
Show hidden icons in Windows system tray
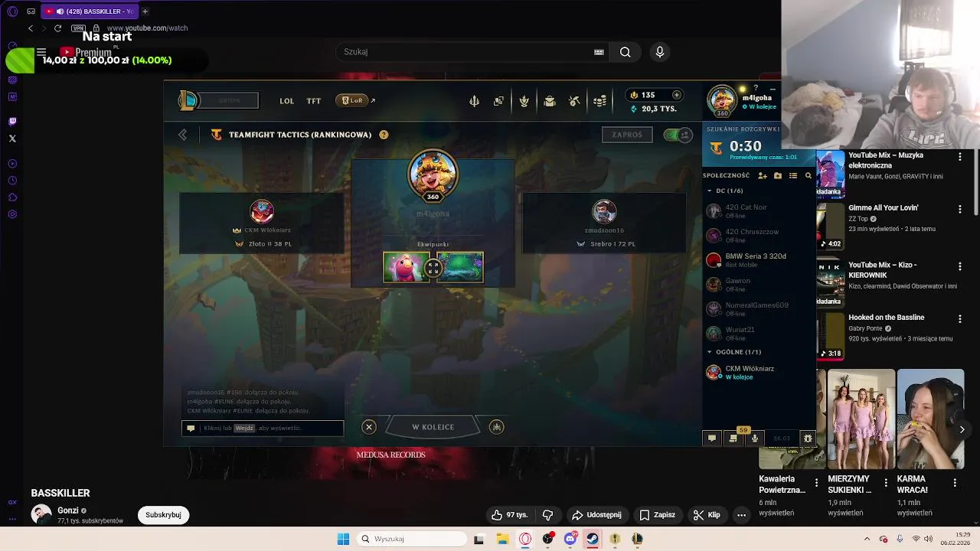(x=867, y=539)
